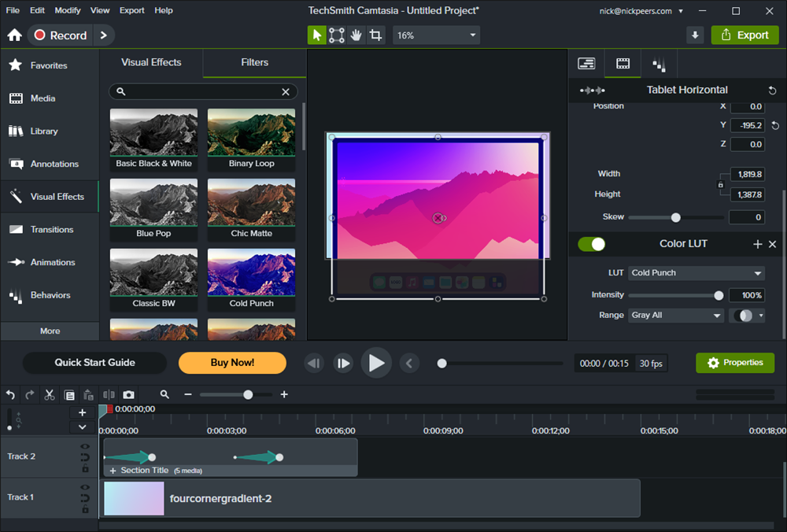Open the Modify menu
The image size is (787, 532).
tap(68, 10)
